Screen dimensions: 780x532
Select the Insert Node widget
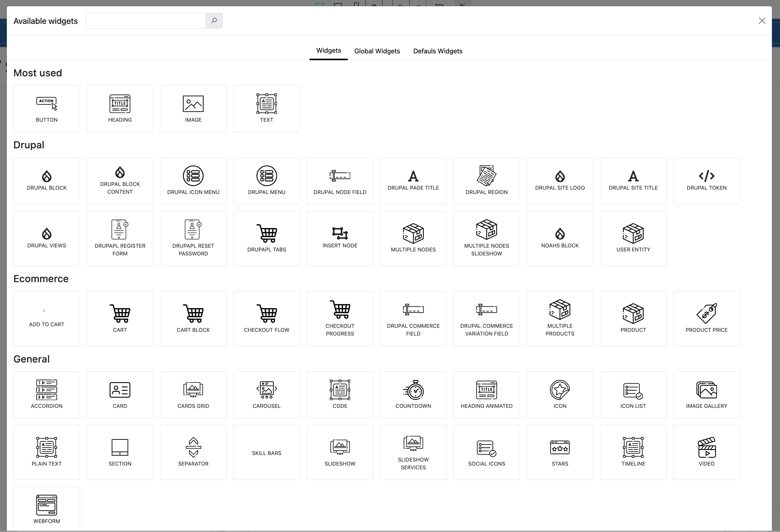click(x=340, y=238)
